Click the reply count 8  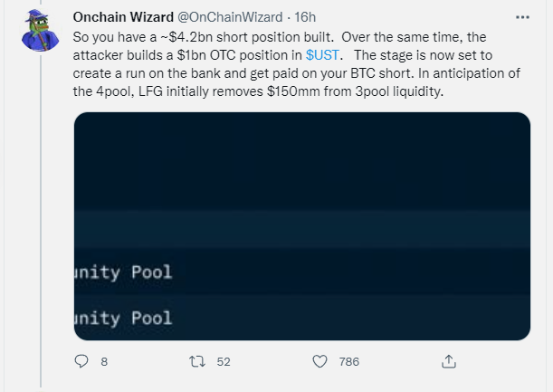point(104,361)
